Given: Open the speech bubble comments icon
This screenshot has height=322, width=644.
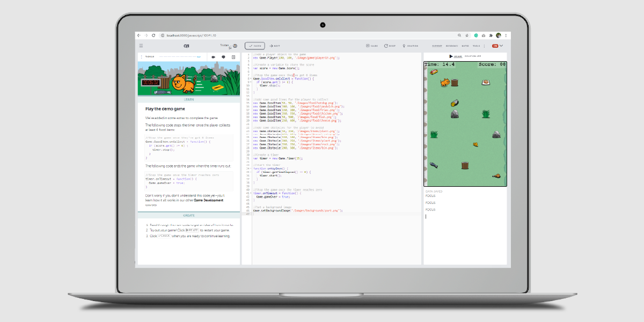Looking at the screenshot, I should coord(223,57).
